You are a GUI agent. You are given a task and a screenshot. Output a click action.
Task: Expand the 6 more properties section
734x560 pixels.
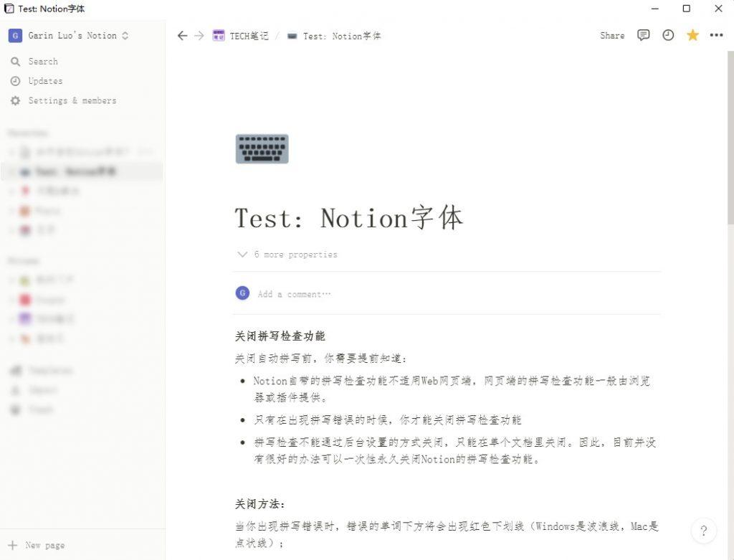pyautogui.click(x=286, y=254)
